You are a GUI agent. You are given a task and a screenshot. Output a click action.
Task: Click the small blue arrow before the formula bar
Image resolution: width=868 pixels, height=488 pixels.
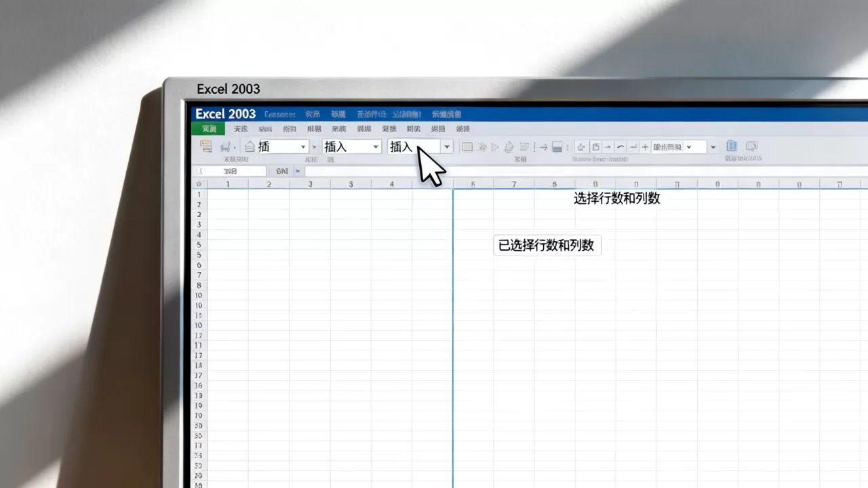(298, 171)
